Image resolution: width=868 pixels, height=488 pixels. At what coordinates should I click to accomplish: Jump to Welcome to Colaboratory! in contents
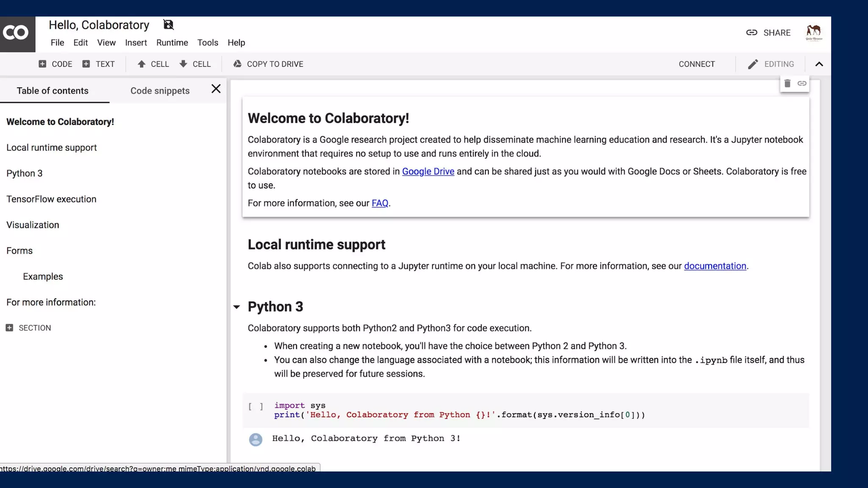60,122
